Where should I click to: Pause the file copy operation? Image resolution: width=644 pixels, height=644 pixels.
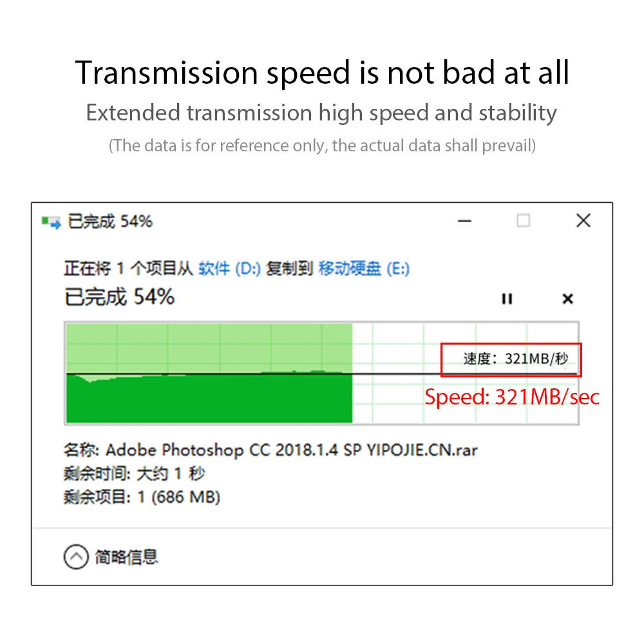507,299
